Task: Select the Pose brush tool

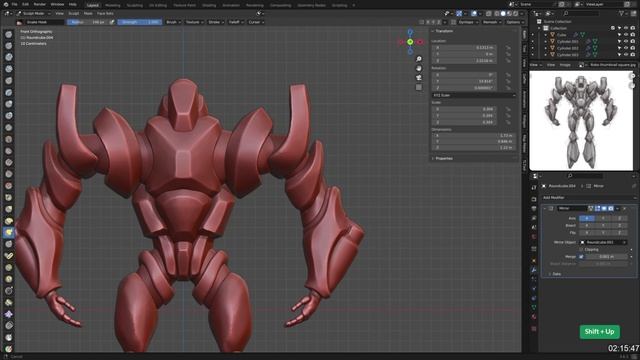Action: [9, 256]
